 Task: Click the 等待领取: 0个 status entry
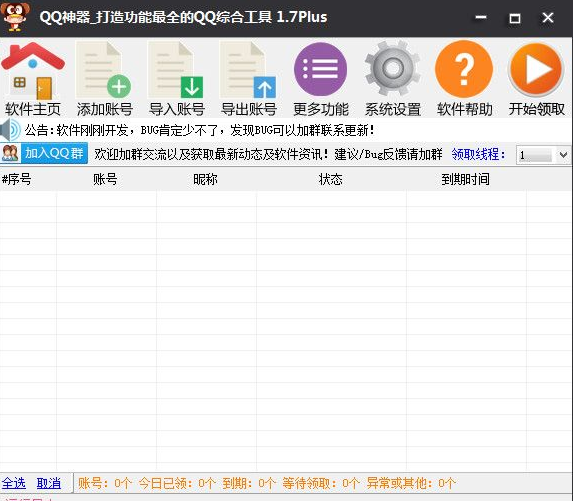click(321, 483)
